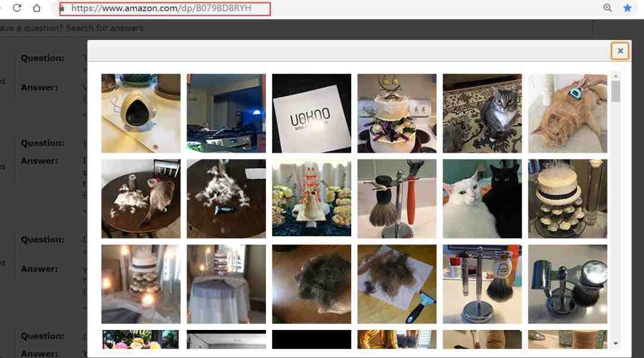This screenshot has height=358, width=644.
Task: View the gray tabby cat on rug
Action: [482, 113]
